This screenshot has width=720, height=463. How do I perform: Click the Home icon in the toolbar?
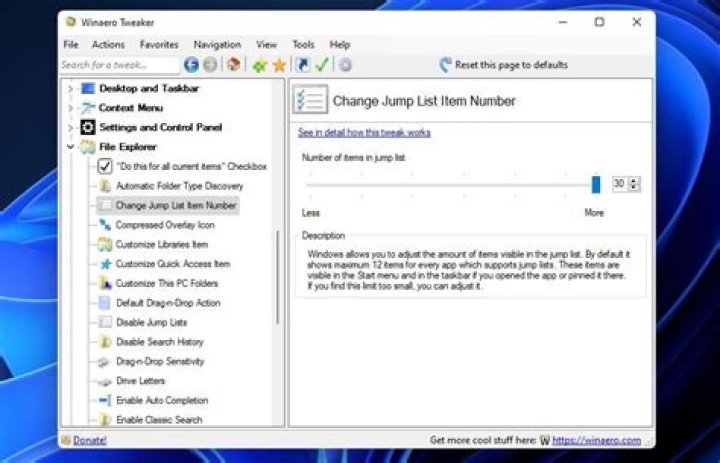tap(233, 65)
